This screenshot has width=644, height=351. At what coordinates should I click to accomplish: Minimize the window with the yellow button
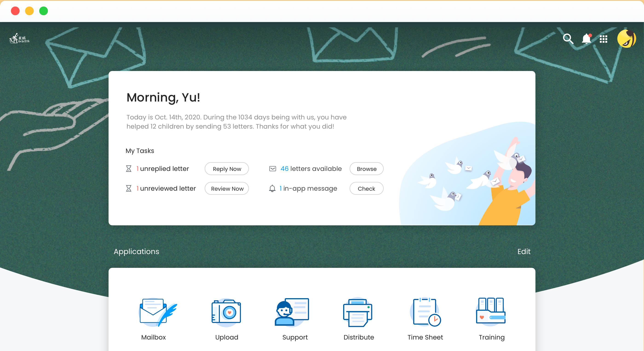click(x=29, y=11)
